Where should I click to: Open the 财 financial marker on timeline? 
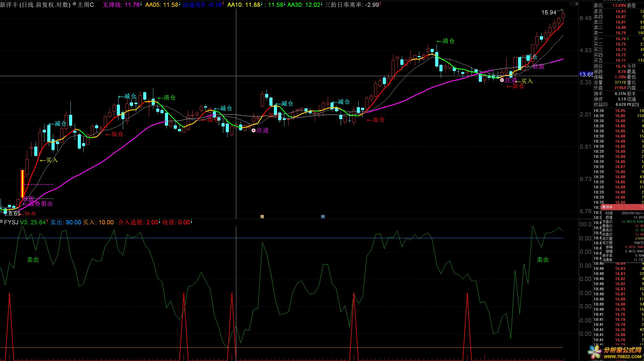click(x=323, y=216)
